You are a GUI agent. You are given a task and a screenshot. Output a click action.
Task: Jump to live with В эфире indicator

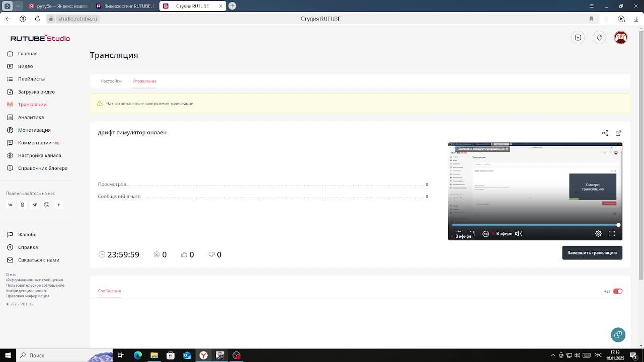503,234
